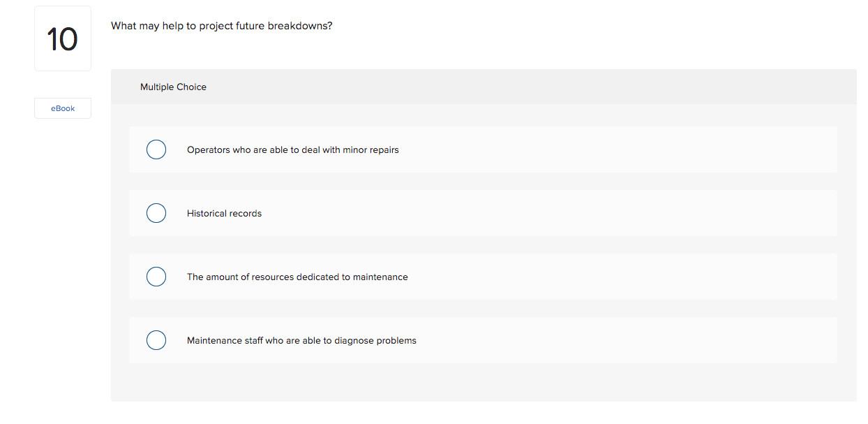Click the eBook link text
The image size is (868, 424).
(62, 108)
